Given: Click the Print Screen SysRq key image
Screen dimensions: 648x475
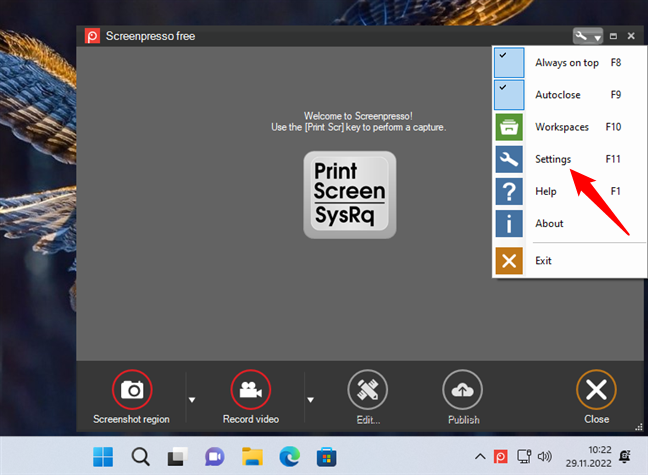Looking at the screenshot, I should [x=350, y=195].
